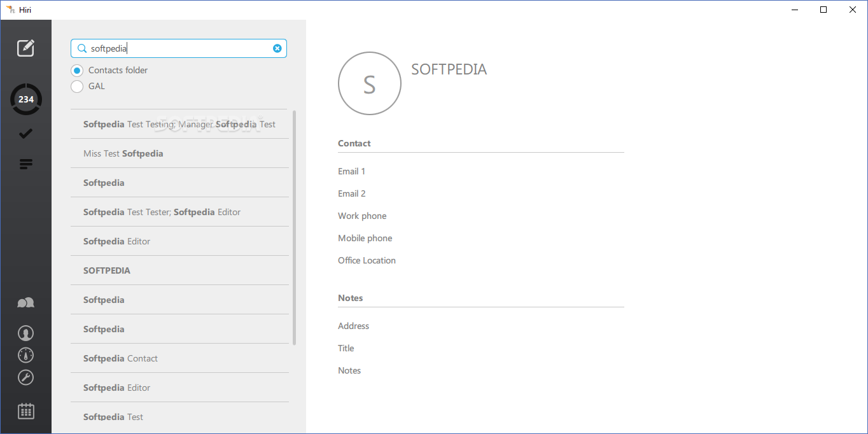Screen dimensions: 868x434
Task: Click the Notes field label below Title
Action: (x=349, y=370)
